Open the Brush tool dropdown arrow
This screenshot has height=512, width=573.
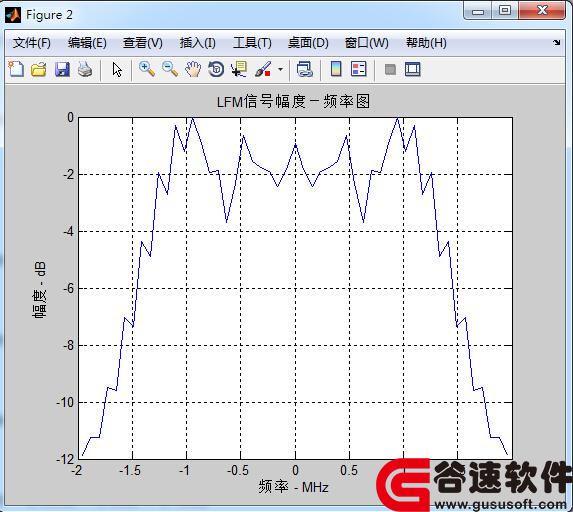coord(280,69)
